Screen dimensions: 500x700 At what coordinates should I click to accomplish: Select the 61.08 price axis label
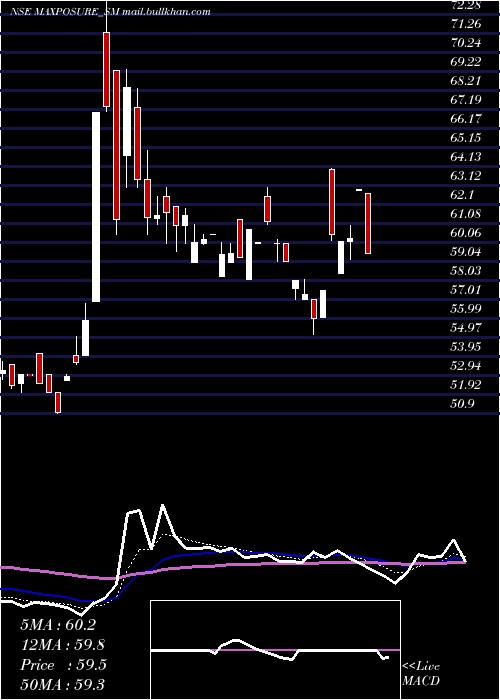pos(466,214)
